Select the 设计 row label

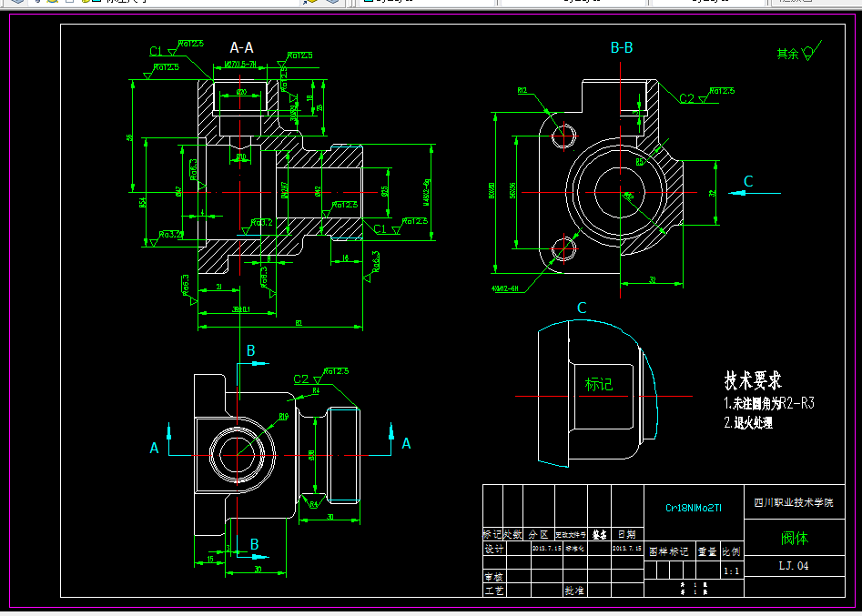click(493, 549)
